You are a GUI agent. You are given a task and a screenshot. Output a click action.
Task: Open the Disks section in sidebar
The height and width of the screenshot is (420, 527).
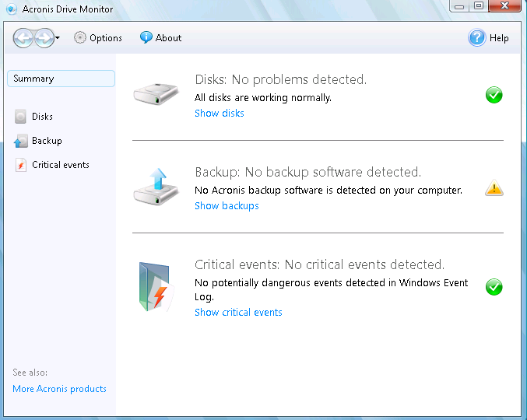[33, 117]
